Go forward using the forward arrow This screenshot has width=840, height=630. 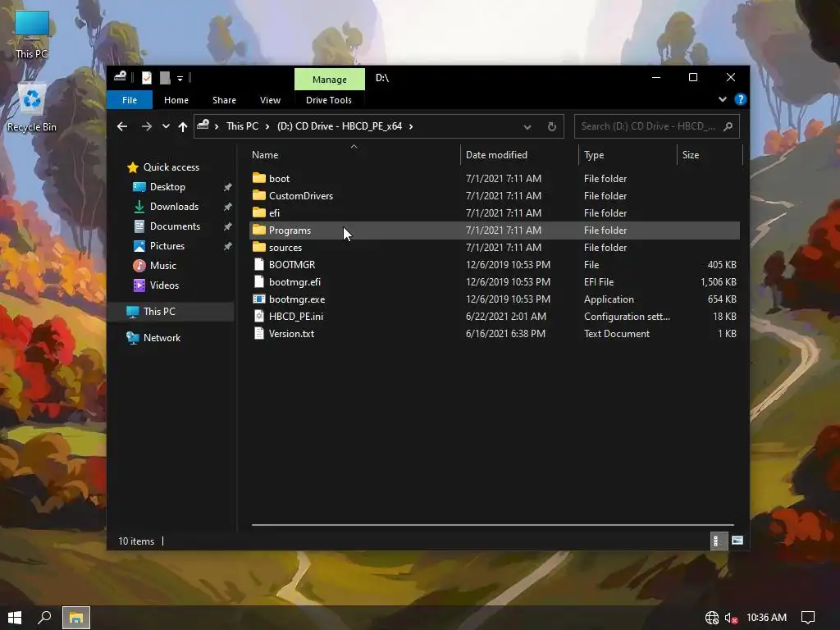[x=146, y=126]
